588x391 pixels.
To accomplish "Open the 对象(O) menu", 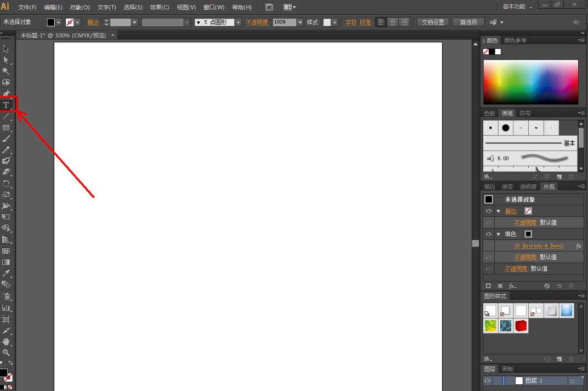I will tap(80, 7).
